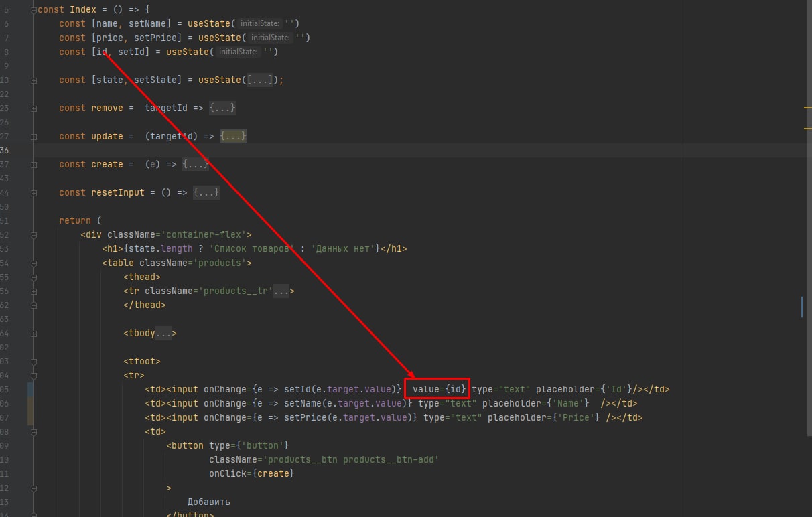Unfold the {...} body of the update function
The height and width of the screenshot is (517, 812).
(233, 136)
